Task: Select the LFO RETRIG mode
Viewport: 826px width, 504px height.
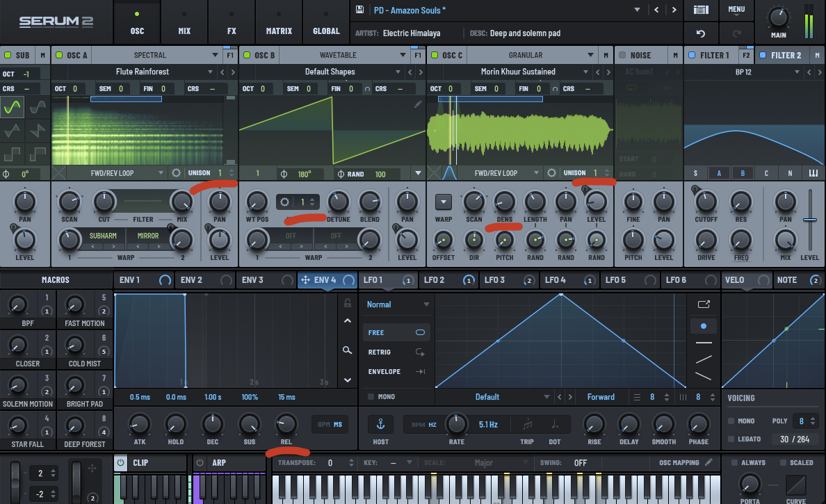Action: tap(396, 352)
